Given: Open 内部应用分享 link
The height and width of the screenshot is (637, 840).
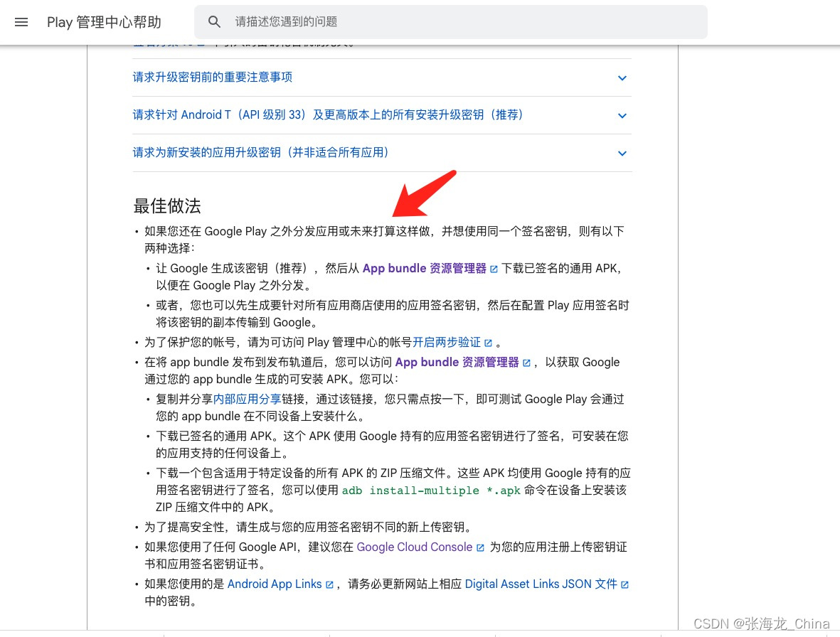Looking at the screenshot, I should point(247,399).
